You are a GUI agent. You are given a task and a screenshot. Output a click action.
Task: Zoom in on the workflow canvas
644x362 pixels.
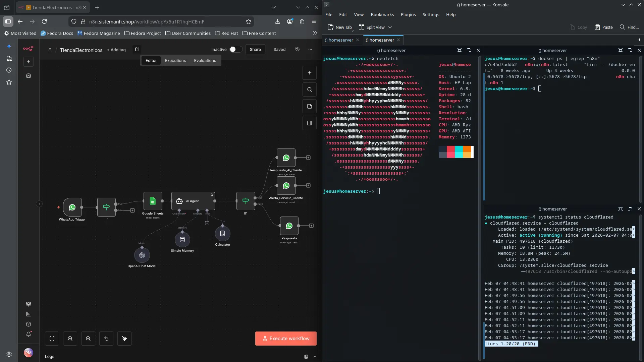(x=70, y=338)
